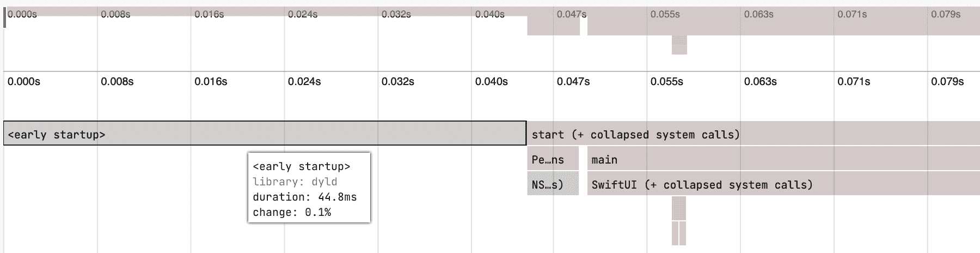980x253 pixels.
Task: Click the tooltip's duration: 44.8ms line
Action: coord(304,197)
